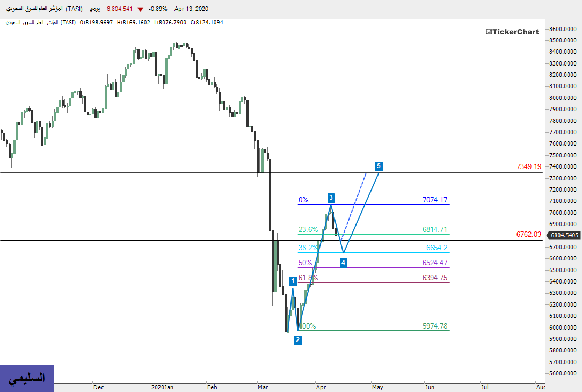Image resolution: width=582 pixels, height=392 pixels.
Task: Click the Fibonacci 38.2% label
Action: click(308, 248)
